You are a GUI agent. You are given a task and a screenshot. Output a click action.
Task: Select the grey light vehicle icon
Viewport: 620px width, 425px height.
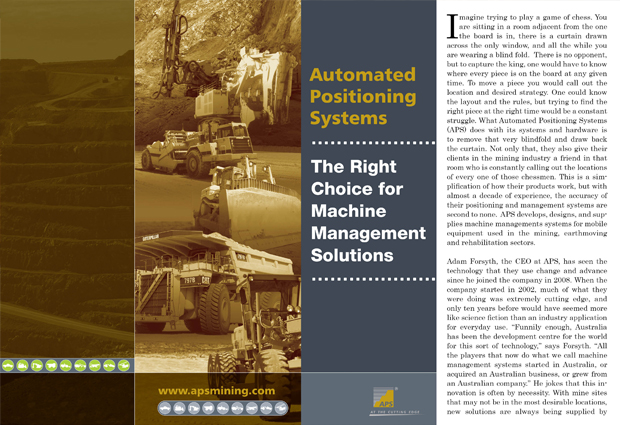(x=165, y=408)
